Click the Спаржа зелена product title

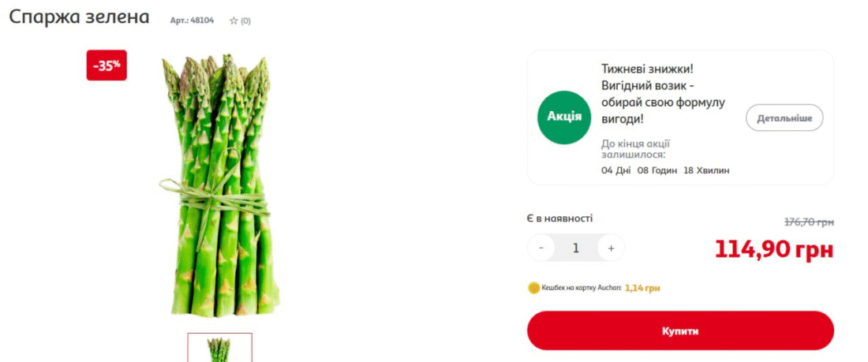(79, 17)
